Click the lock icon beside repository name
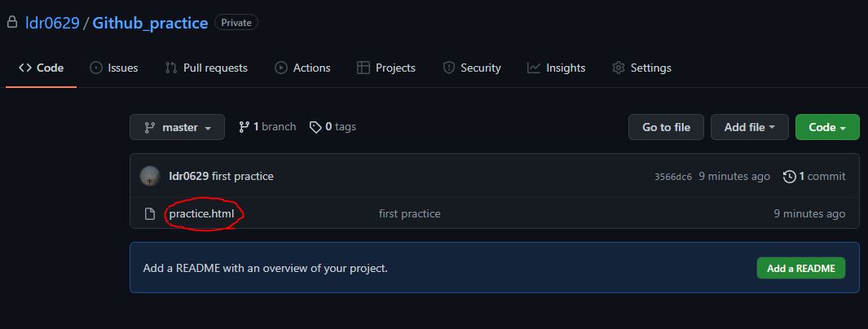Viewport: 868px width, 329px height. [x=11, y=22]
